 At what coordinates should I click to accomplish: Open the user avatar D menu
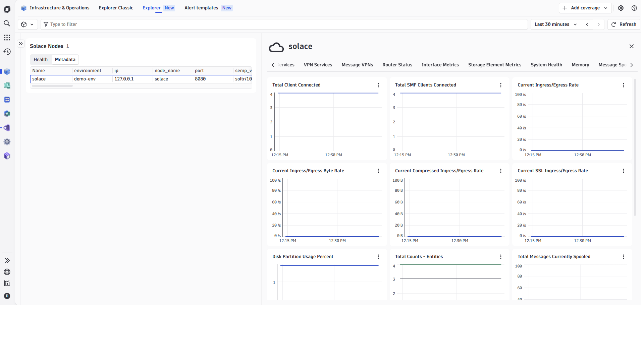click(x=7, y=296)
